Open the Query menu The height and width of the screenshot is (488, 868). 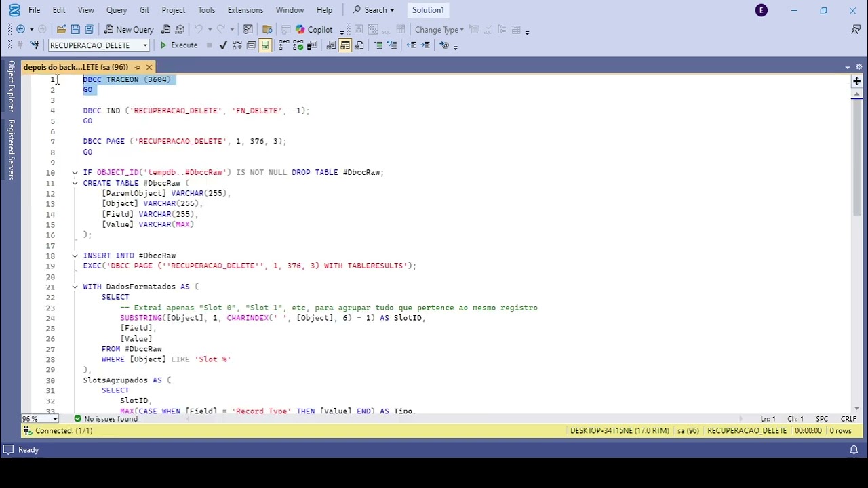pos(117,10)
